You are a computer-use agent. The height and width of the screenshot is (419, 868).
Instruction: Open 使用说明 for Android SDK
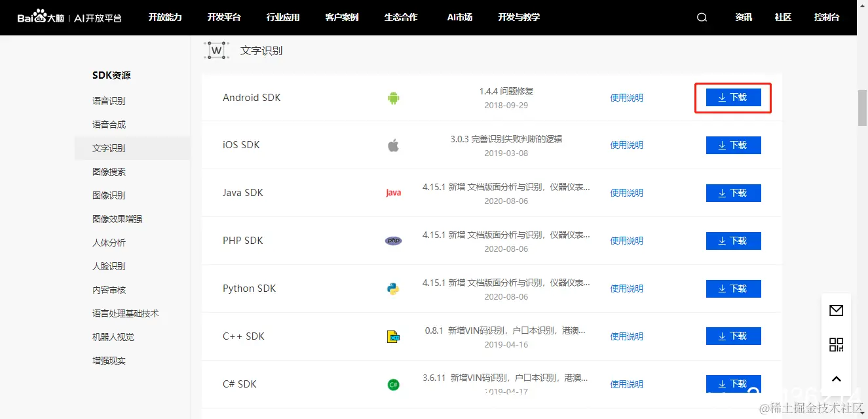click(627, 98)
